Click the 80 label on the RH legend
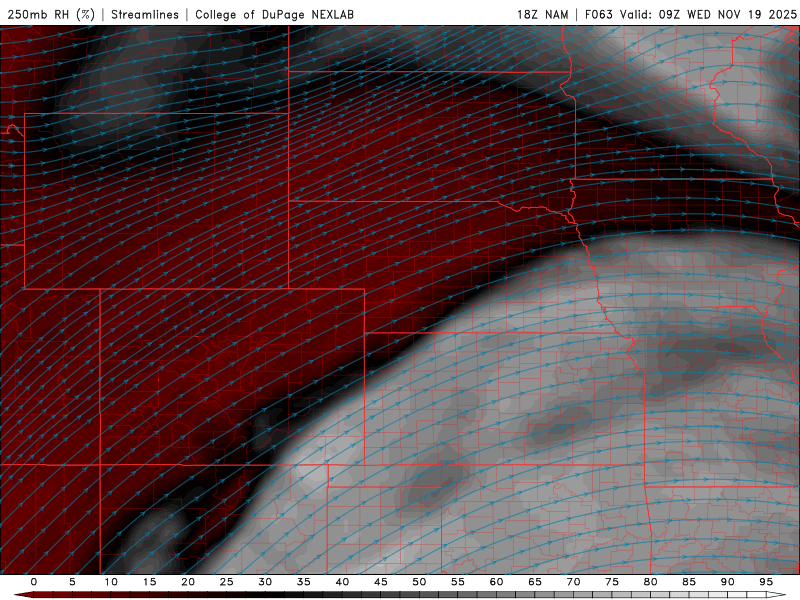The height and width of the screenshot is (600, 800). pyautogui.click(x=651, y=582)
